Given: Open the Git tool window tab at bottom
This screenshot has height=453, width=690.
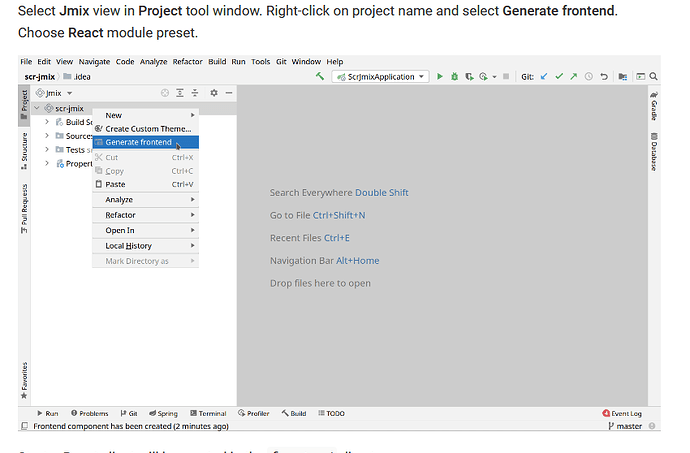Looking at the screenshot, I should click(129, 413).
